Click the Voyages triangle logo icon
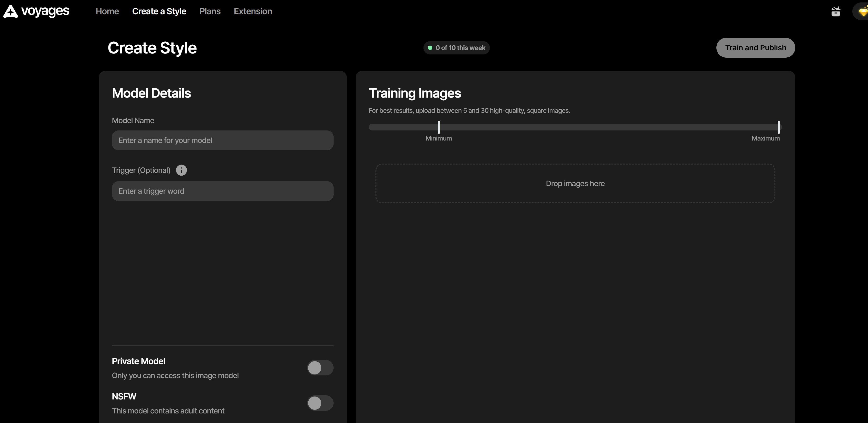 (x=11, y=11)
